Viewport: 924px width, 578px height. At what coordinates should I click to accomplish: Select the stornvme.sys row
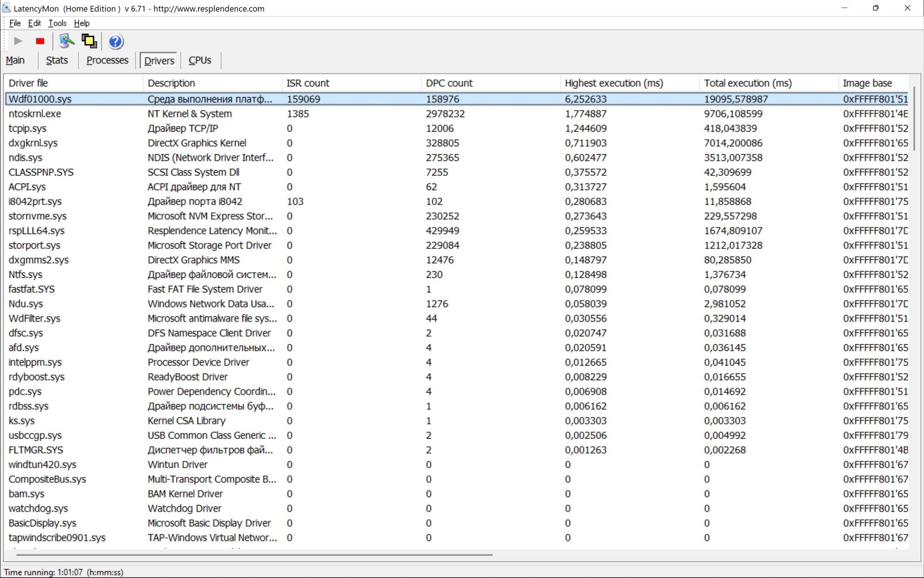457,216
